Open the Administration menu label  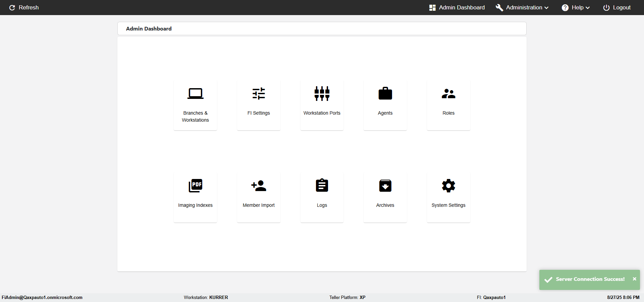(524, 7)
